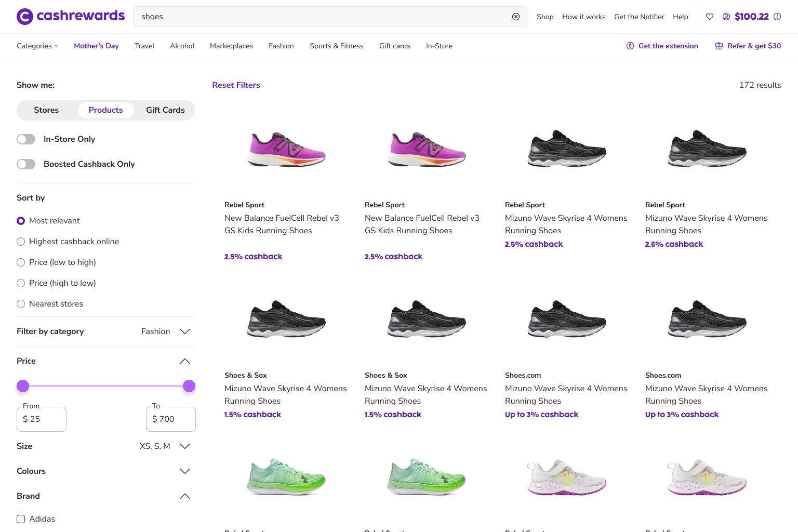Viewport: 798px width, 532px height.
Task: Select Nearest stores sort option
Action: tap(21, 304)
